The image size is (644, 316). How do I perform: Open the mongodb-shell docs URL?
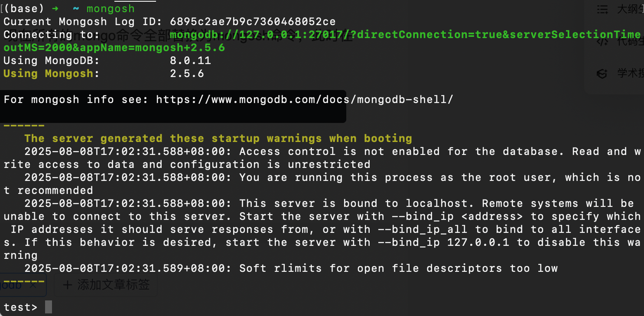tap(305, 100)
